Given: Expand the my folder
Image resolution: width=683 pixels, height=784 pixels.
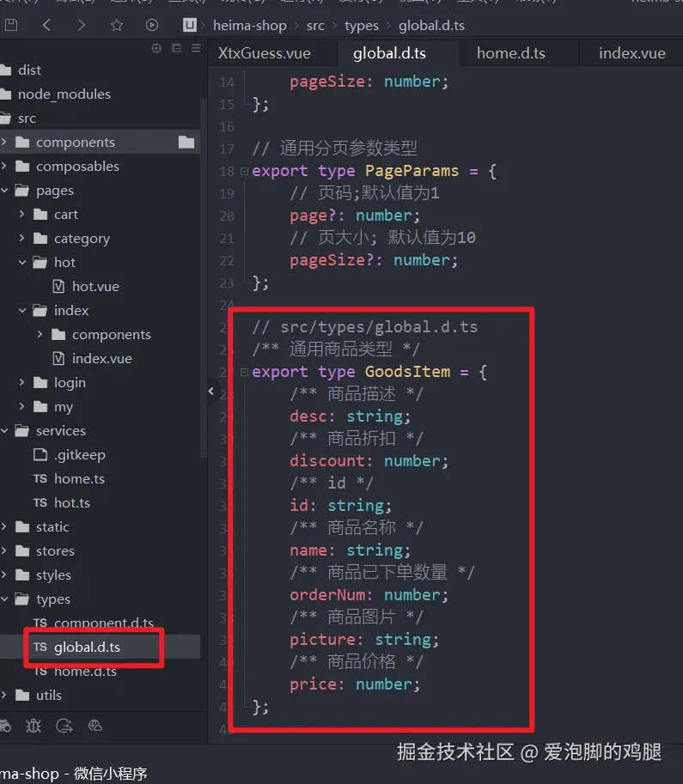Looking at the screenshot, I should (22, 406).
